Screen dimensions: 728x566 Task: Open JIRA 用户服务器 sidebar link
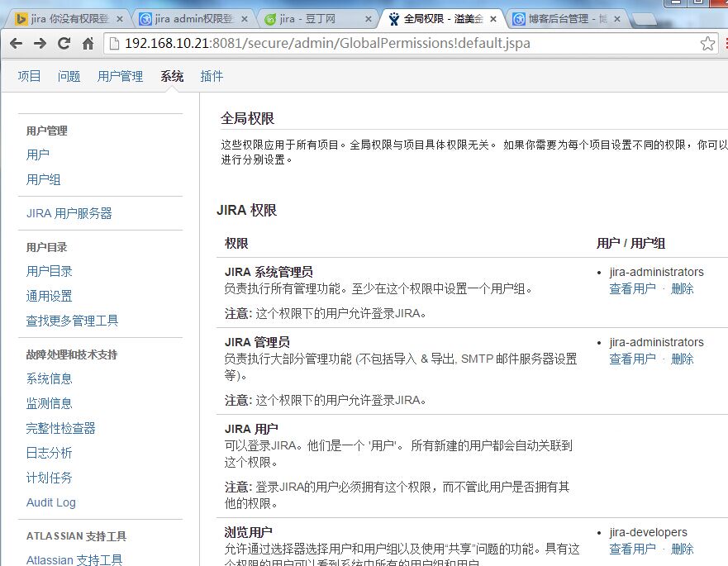[69, 213]
